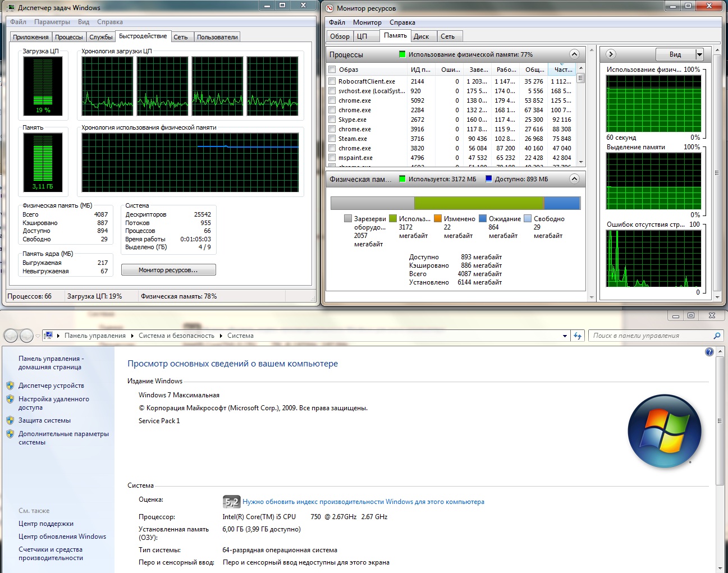Tick the checkbox for svchost.exe (LocalSyst...)
The image size is (728, 573).
pyautogui.click(x=332, y=91)
